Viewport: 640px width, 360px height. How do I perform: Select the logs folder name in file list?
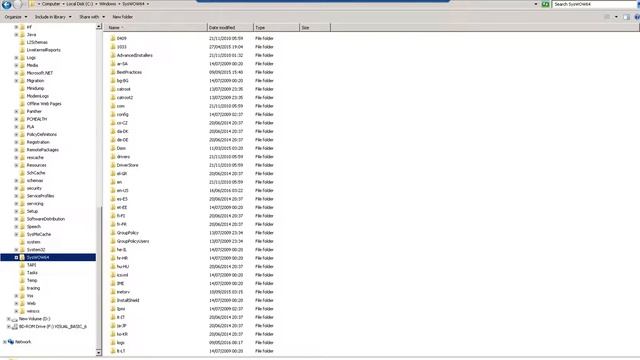[x=121, y=342]
